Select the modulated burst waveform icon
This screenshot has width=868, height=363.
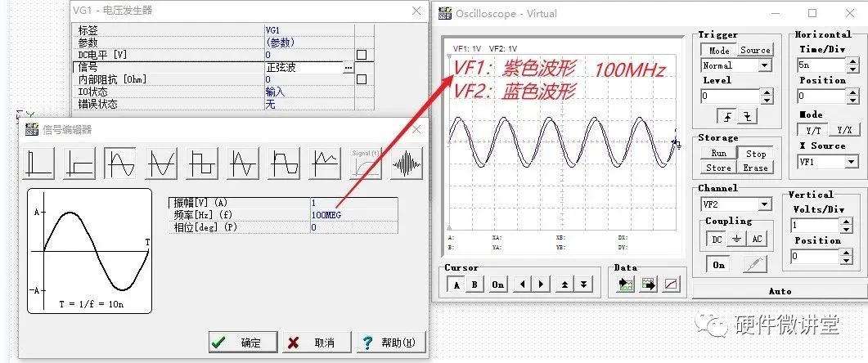pos(407,163)
